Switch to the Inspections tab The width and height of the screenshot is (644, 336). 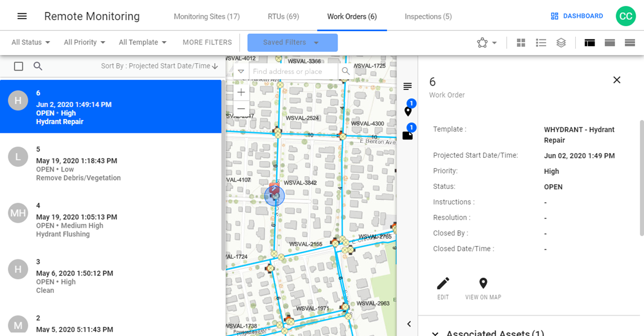click(x=428, y=16)
